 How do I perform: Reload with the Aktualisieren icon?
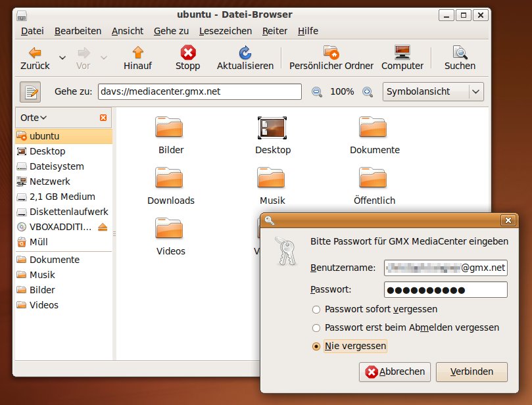(245, 53)
